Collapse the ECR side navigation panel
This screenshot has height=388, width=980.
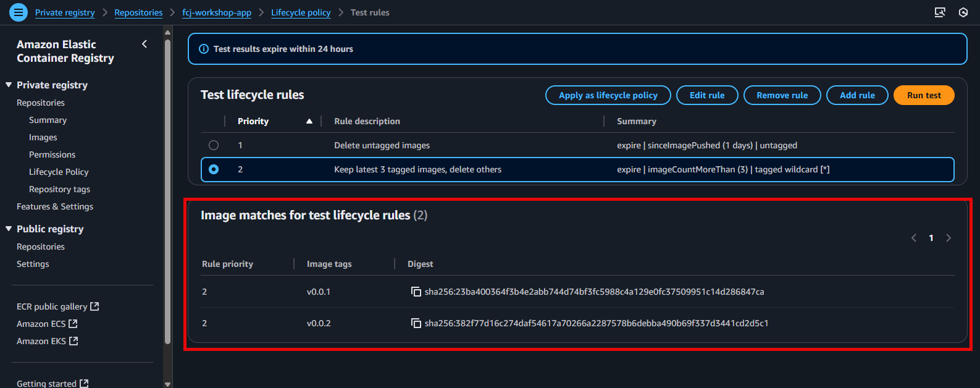tap(144, 44)
